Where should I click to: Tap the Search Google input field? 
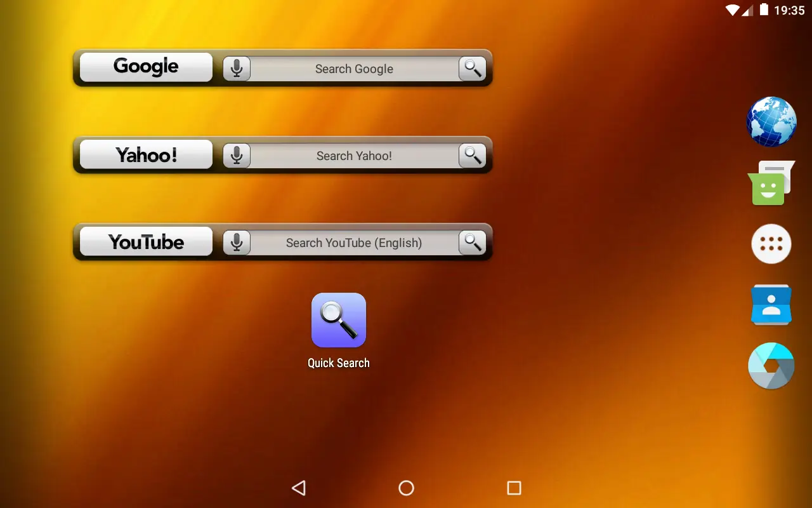click(x=354, y=69)
